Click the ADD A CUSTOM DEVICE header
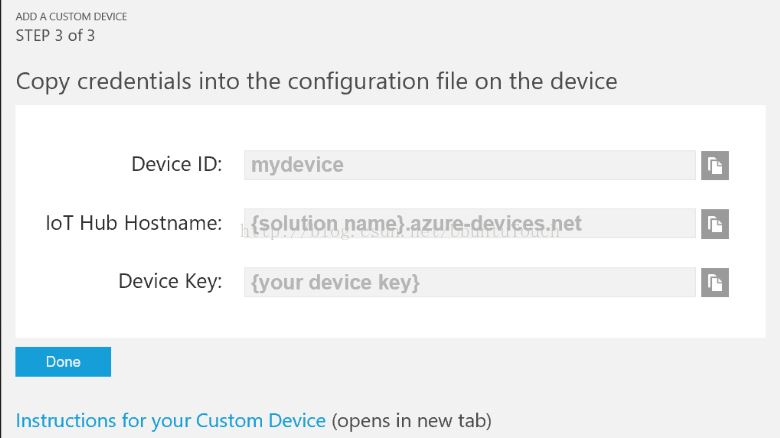This screenshot has width=780, height=438. click(71, 17)
